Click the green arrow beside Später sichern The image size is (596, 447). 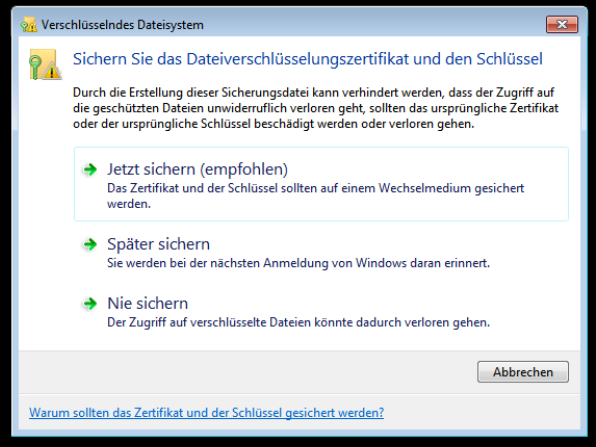[x=90, y=244]
